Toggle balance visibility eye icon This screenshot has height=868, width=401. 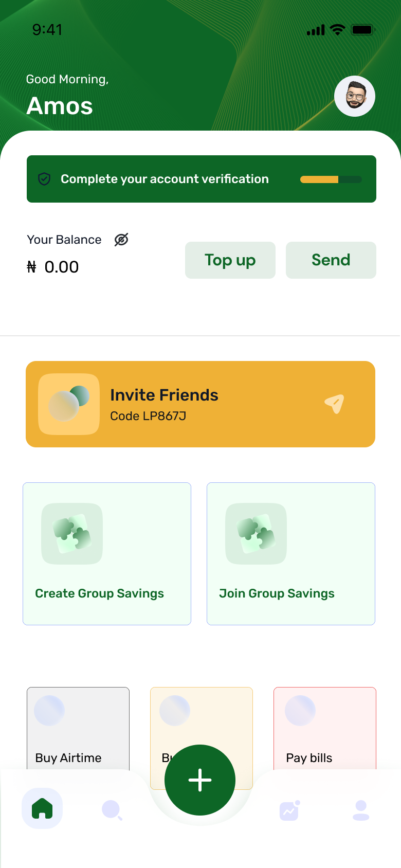tap(121, 240)
